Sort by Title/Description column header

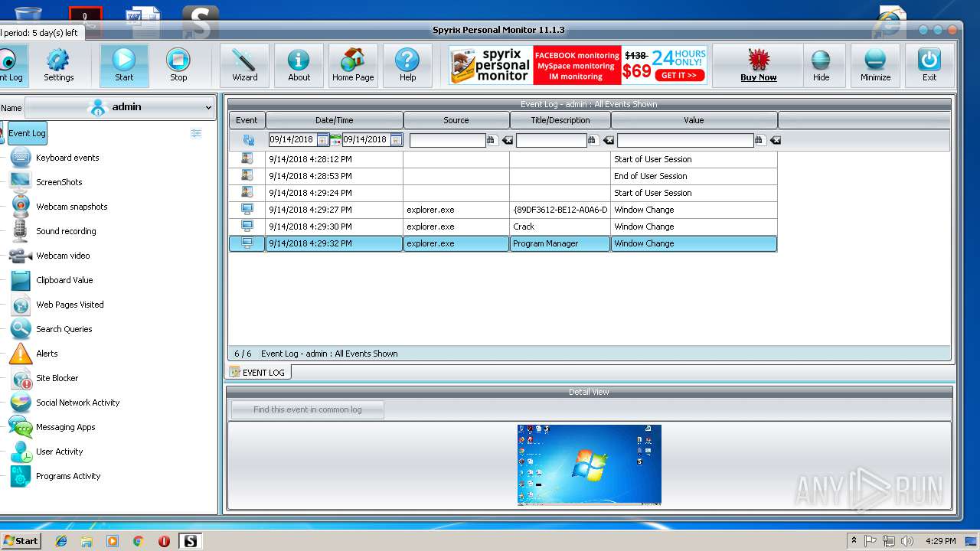click(560, 120)
